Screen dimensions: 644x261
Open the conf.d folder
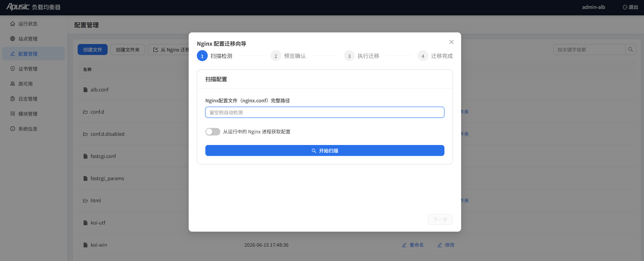(97, 112)
